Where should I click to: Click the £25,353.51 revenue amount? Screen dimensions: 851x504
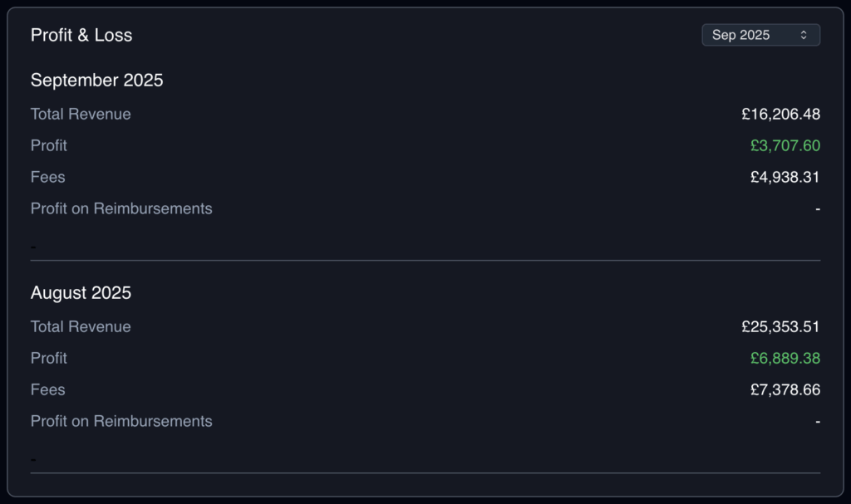780,327
